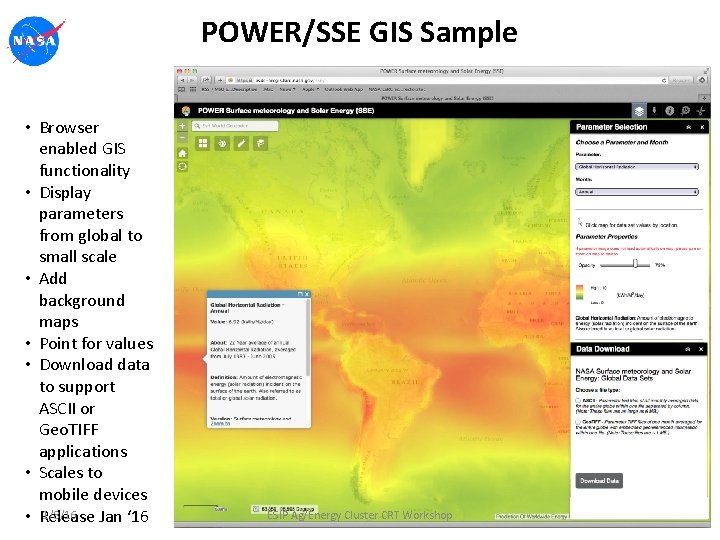This screenshot has height=540, width=720.
Task: Select the pencil draw tool on the map
Action: (x=241, y=144)
